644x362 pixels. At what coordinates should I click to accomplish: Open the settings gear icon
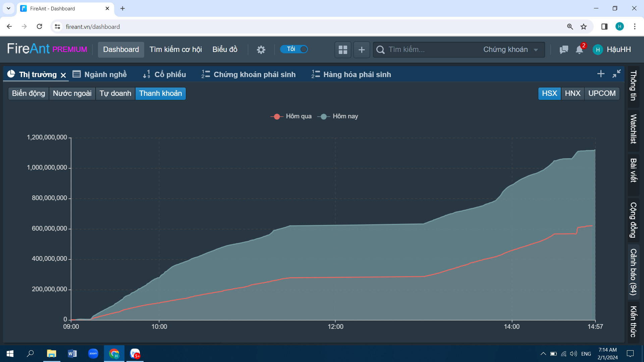[261, 50]
